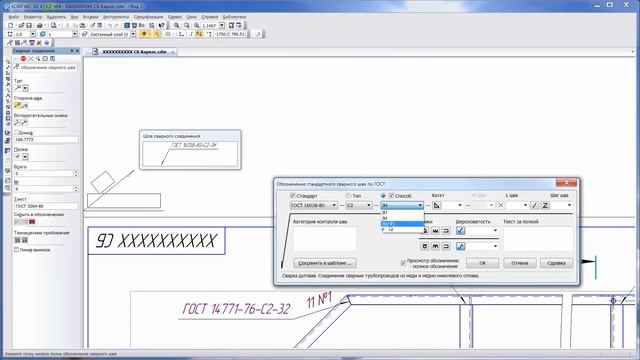Image resolution: width=640 pixels, height=360 pixels.
Task: Click the slash intermittent weld icon
Action: click(x=534, y=205)
